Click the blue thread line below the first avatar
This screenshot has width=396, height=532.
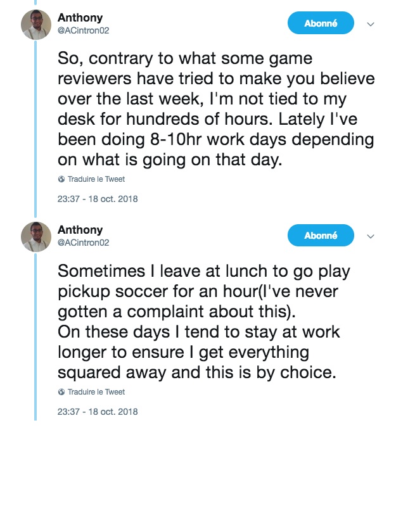click(x=35, y=127)
